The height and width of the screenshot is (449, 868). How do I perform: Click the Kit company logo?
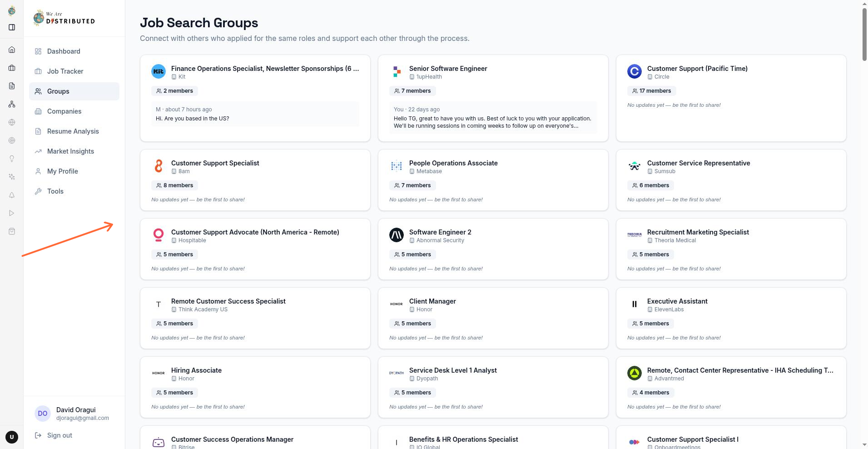point(159,71)
